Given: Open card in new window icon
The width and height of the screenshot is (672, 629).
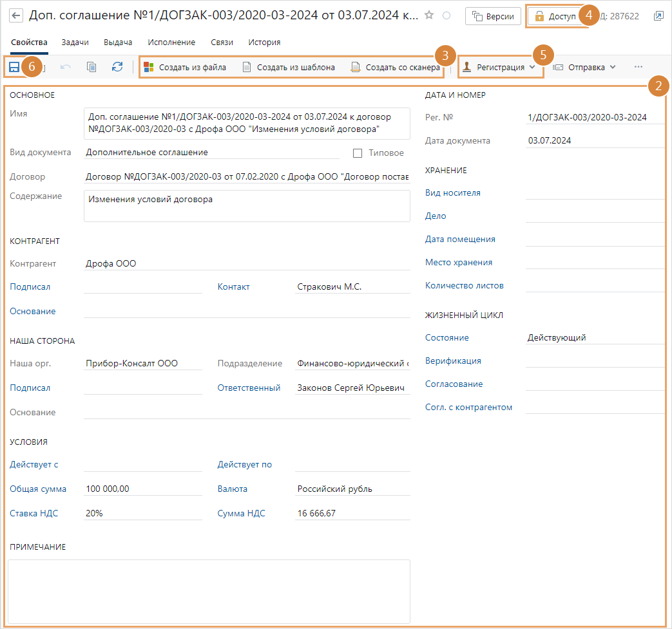Looking at the screenshot, I should click(x=658, y=16).
